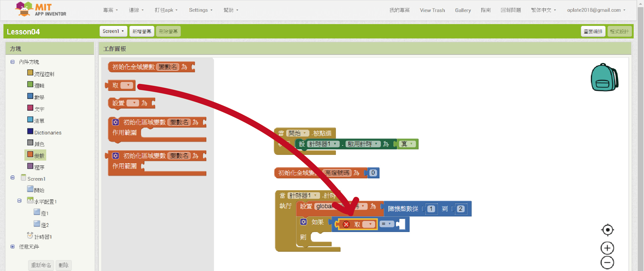The image size is (644, 271).
Task: Select 燈1 component in tree
Action: coord(41,213)
